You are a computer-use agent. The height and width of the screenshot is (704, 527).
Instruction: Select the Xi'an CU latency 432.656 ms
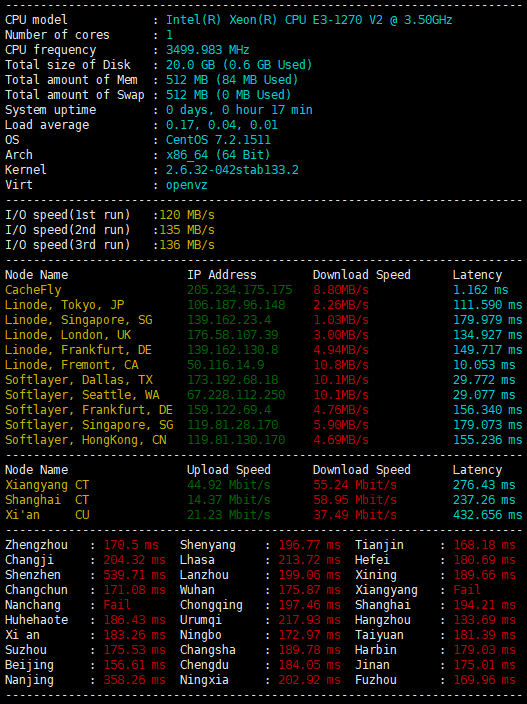coord(487,515)
